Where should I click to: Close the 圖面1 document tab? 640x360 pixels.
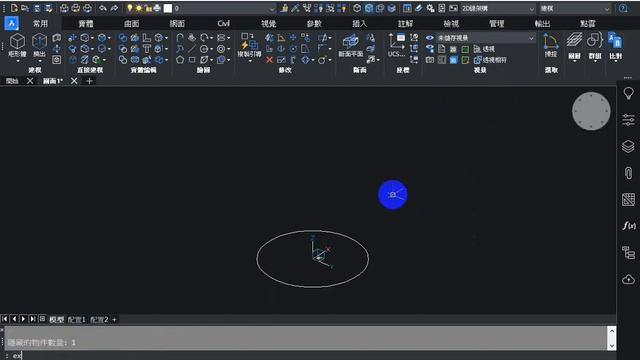point(74,81)
